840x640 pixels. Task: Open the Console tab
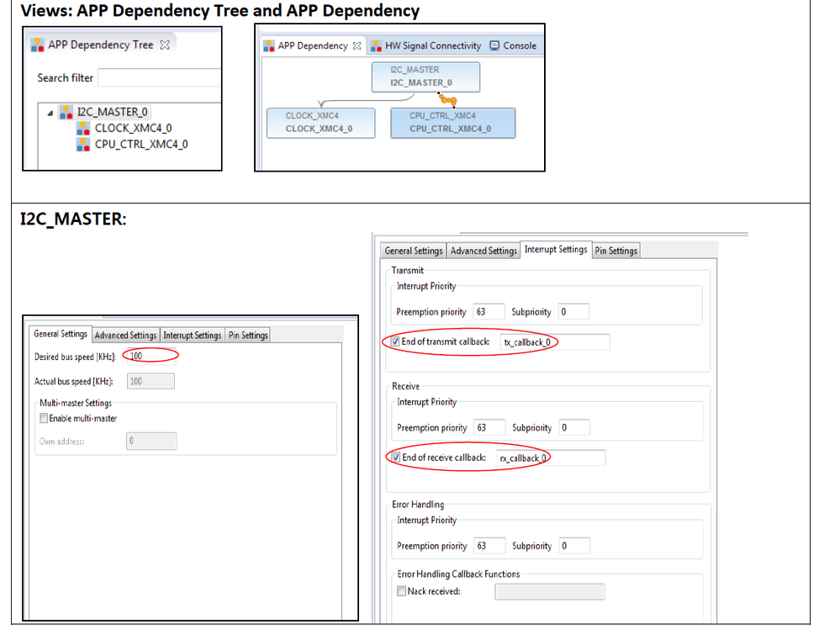(x=519, y=46)
